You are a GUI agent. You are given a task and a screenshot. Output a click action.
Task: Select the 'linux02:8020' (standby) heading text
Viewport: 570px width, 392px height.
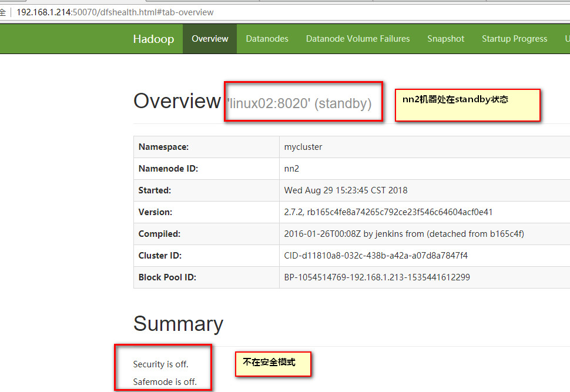300,103
